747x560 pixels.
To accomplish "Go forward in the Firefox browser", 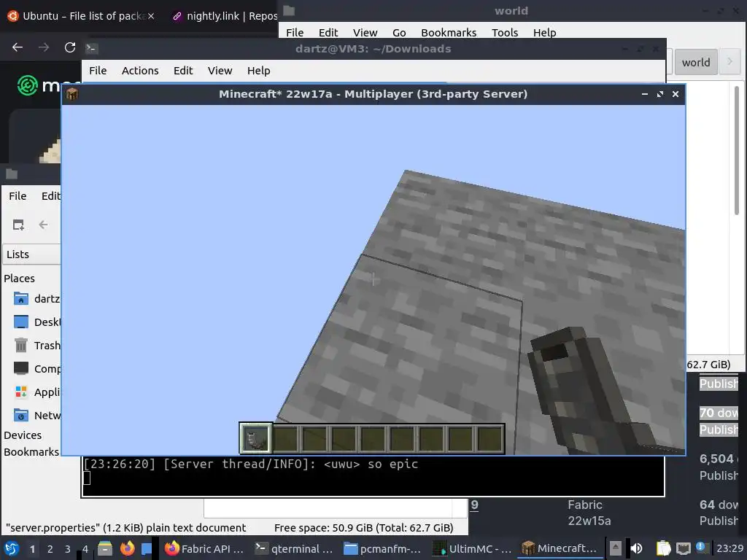I will [44, 47].
